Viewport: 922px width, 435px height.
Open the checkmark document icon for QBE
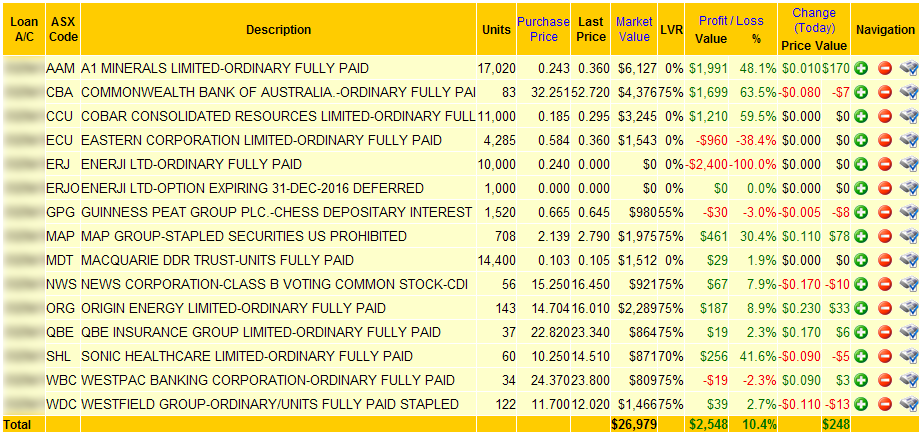[909, 333]
